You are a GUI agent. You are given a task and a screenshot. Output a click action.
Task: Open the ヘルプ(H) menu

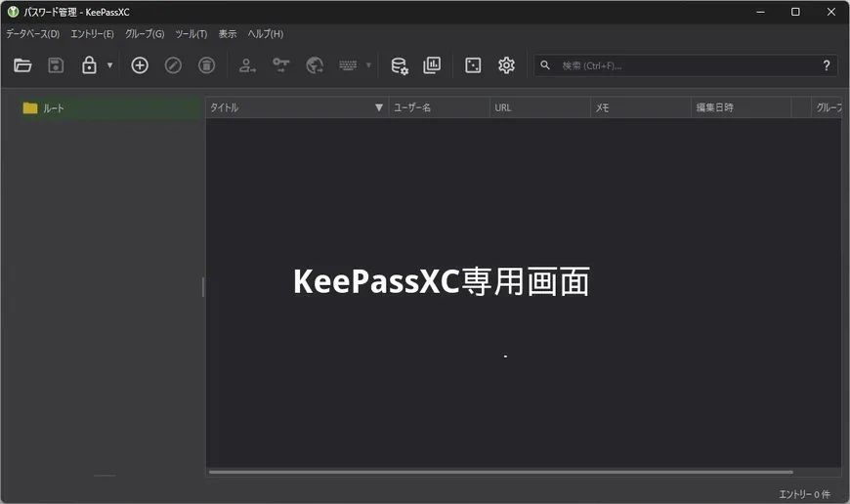266,33
